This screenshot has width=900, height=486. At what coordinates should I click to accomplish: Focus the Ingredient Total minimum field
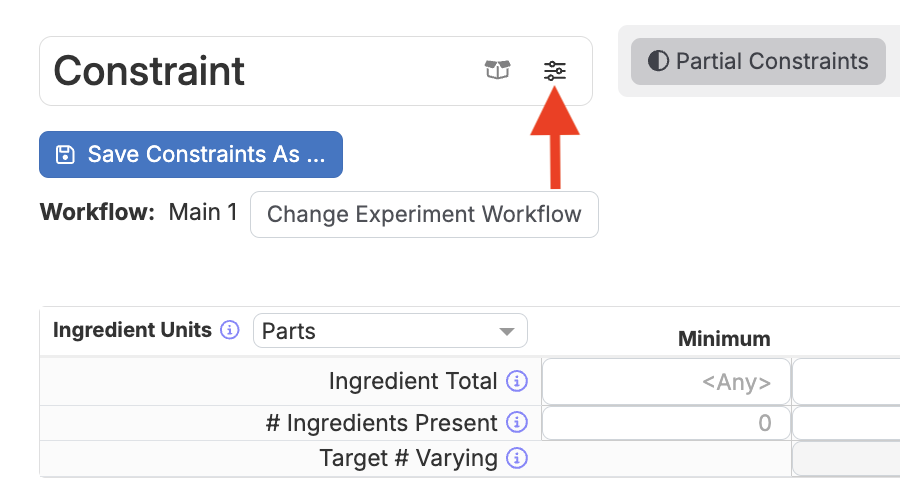click(666, 381)
